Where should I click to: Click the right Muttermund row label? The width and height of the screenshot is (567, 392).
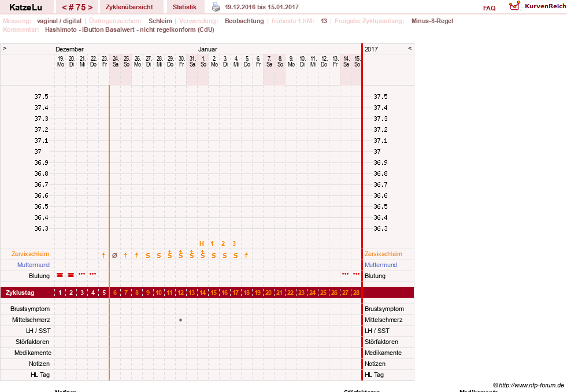(381, 265)
